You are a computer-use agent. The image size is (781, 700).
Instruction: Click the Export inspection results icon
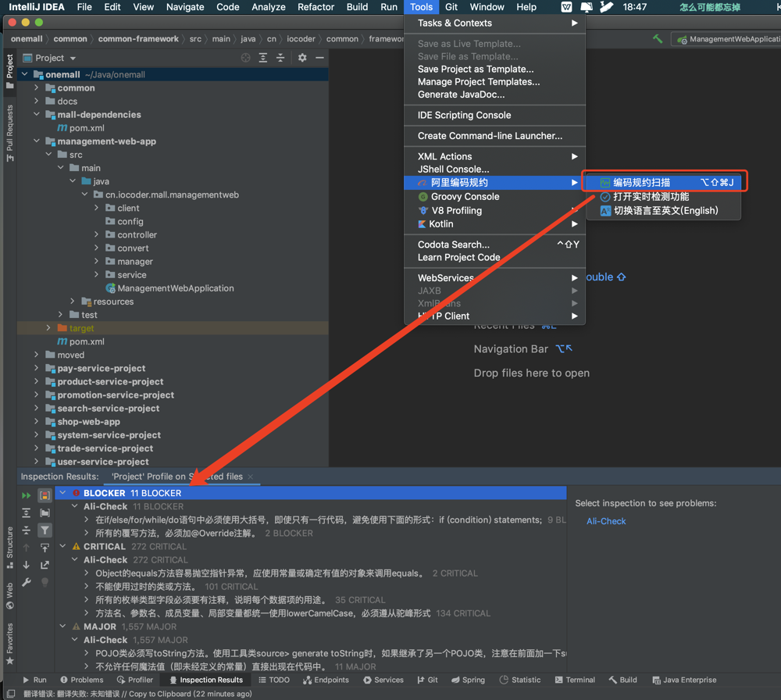point(45,565)
